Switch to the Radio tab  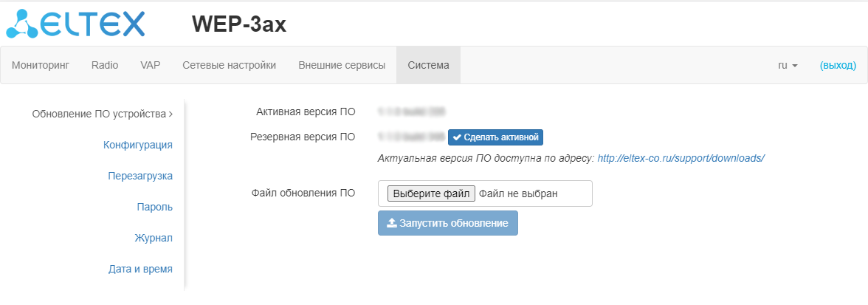105,65
